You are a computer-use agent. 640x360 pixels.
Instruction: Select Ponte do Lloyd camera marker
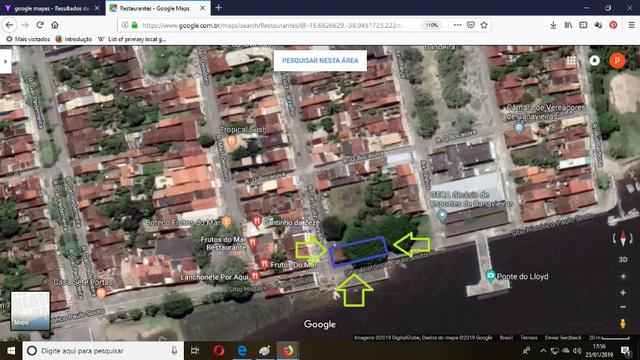pyautogui.click(x=490, y=276)
